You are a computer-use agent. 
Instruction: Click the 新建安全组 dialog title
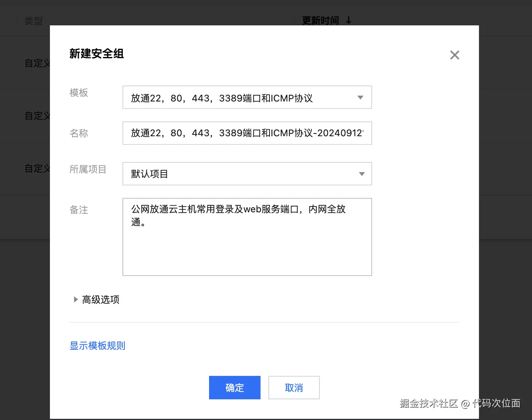(x=97, y=53)
